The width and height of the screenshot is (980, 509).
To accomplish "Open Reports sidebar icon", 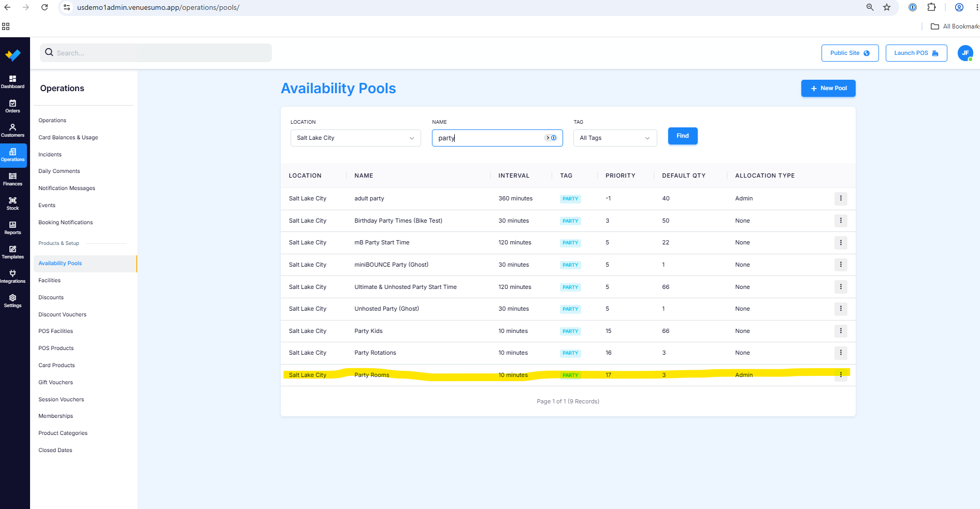I will 12,228.
